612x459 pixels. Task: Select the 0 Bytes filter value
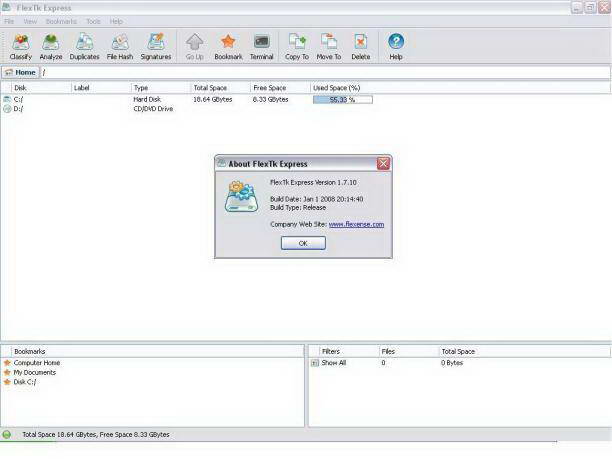click(452, 363)
